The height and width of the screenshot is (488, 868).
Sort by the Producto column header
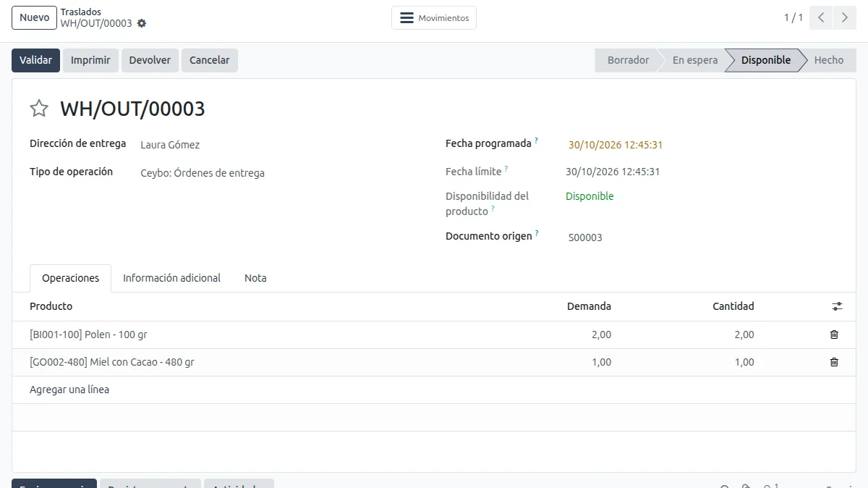tap(51, 306)
